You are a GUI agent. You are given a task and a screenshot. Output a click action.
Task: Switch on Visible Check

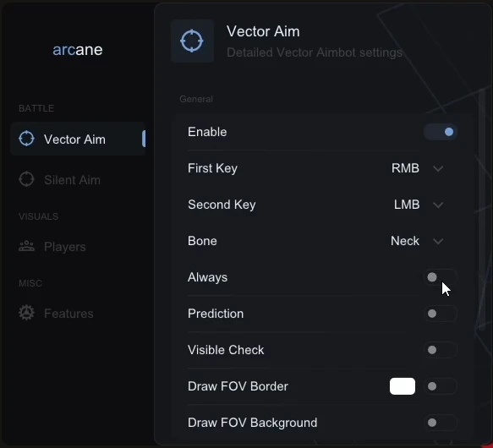(x=441, y=350)
